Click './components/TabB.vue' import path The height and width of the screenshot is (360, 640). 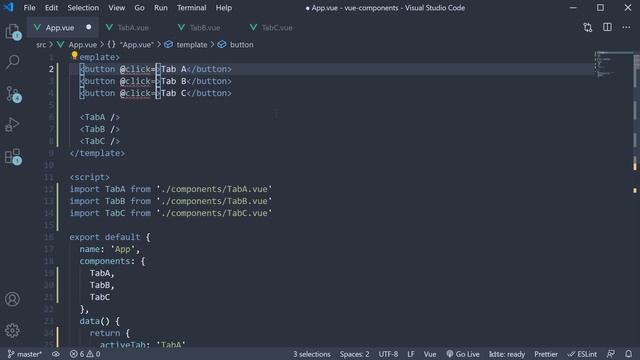coord(214,201)
